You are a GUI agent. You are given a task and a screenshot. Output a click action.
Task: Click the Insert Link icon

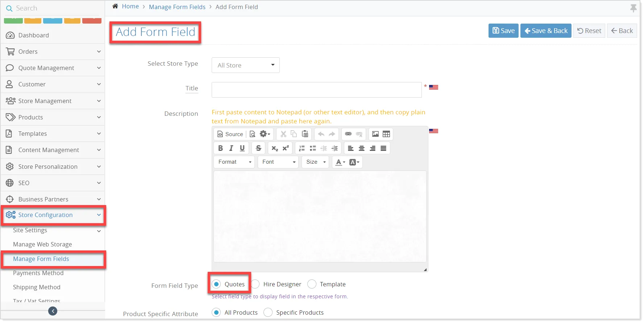[348, 134]
